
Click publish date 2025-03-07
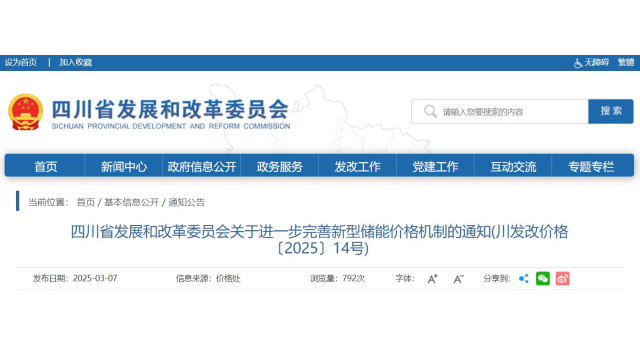95,278
